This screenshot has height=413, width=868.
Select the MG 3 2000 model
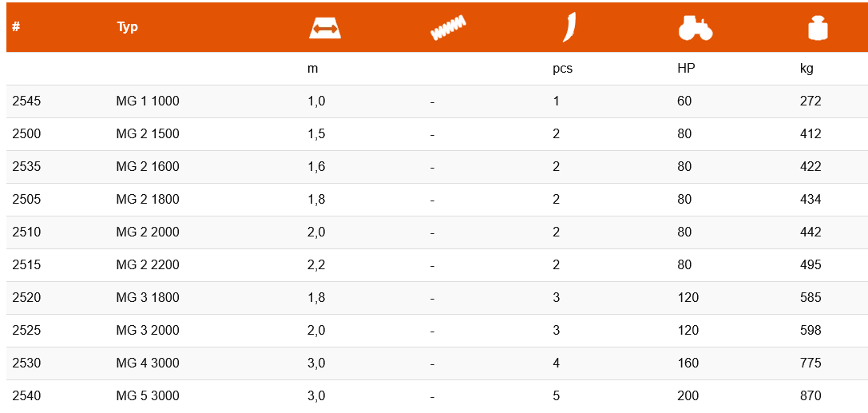(x=148, y=331)
